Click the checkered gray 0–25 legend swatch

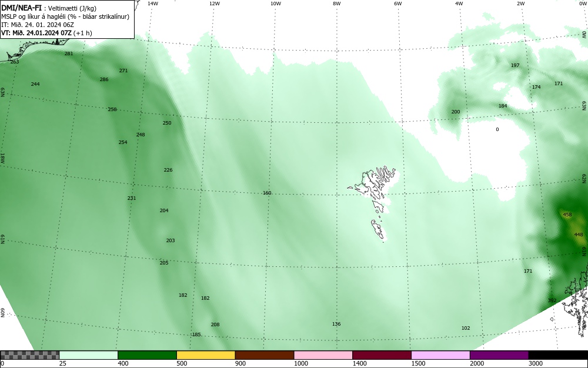tap(29, 355)
